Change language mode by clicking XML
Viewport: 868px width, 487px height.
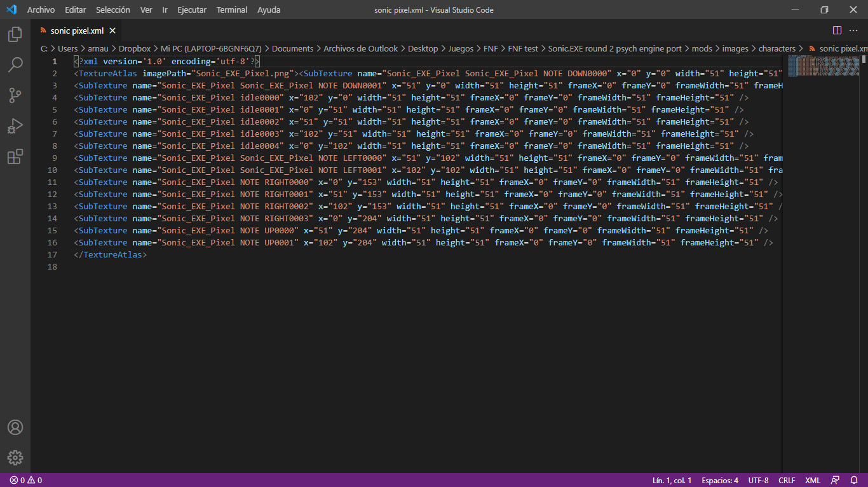813,480
